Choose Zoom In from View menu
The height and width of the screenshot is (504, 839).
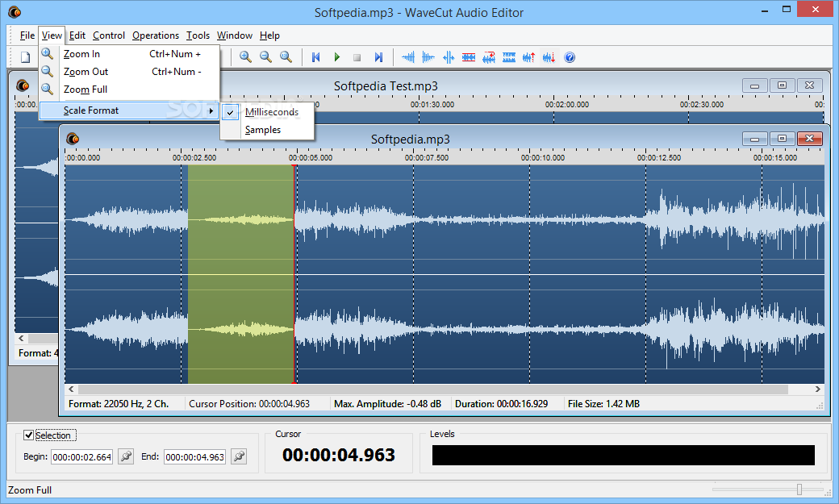tap(129, 54)
